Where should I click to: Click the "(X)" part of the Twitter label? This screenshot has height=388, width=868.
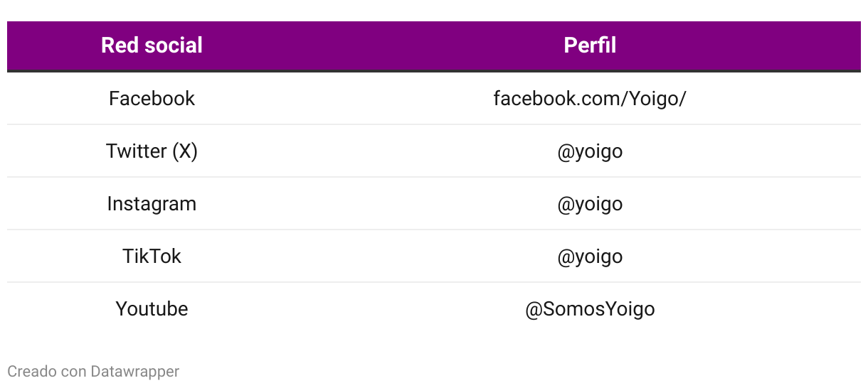coord(184,151)
